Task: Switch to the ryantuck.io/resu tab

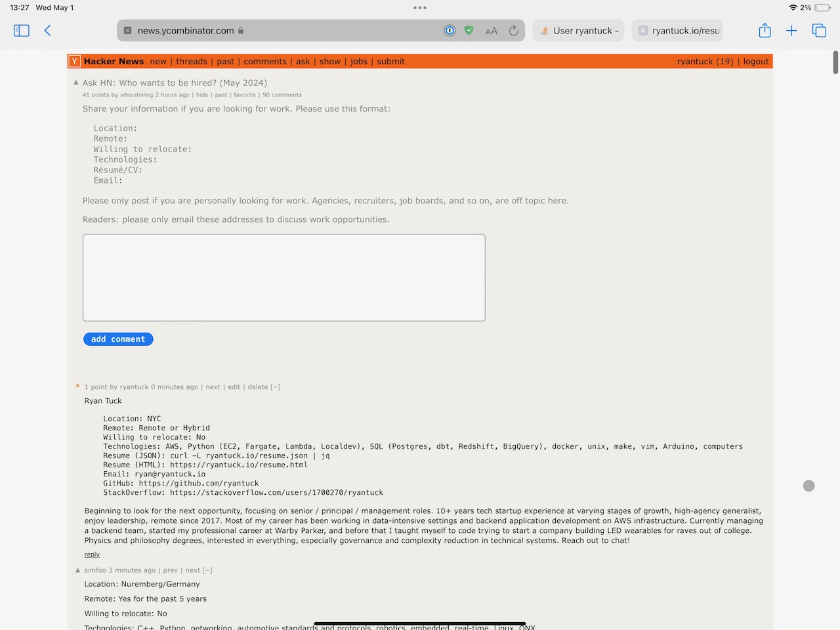Action: (x=679, y=30)
